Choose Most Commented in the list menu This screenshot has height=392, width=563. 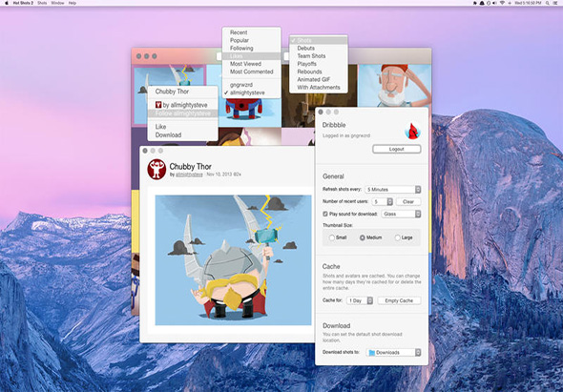point(251,72)
